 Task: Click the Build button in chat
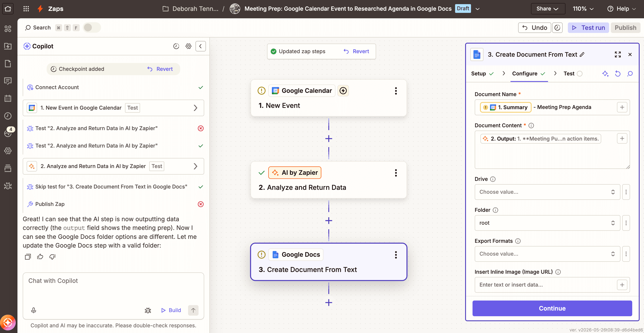coord(171,310)
